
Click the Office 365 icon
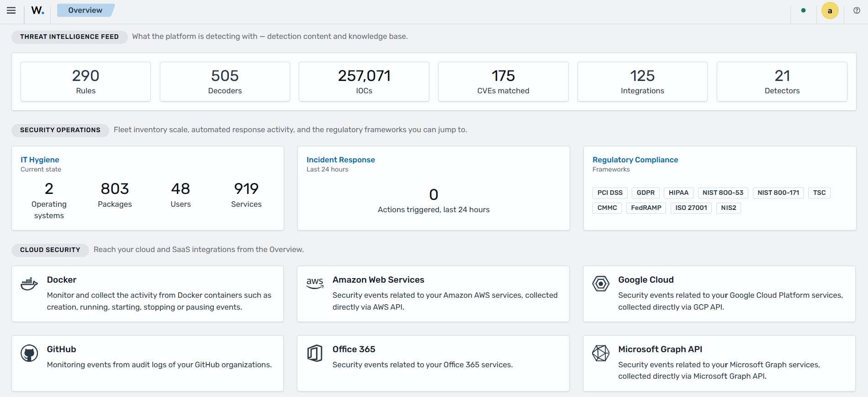pos(315,353)
